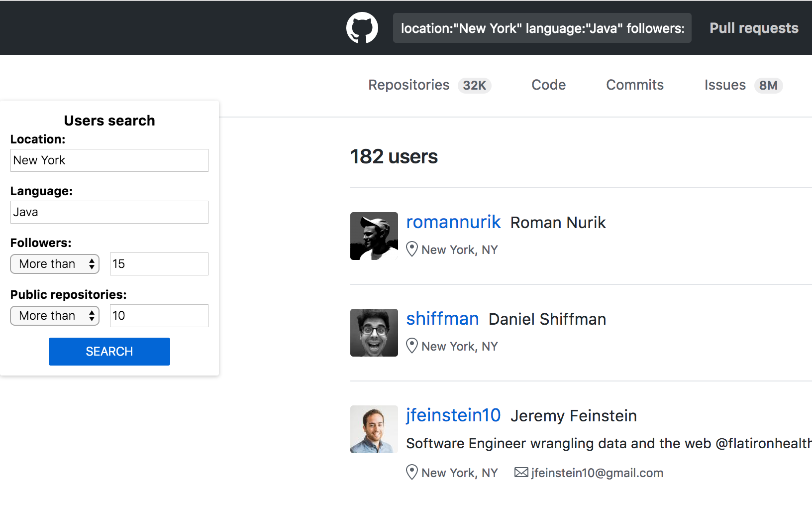Open Jeremy Feinstein's avatar photo
The height and width of the screenshot is (506, 812).
coord(374,429)
